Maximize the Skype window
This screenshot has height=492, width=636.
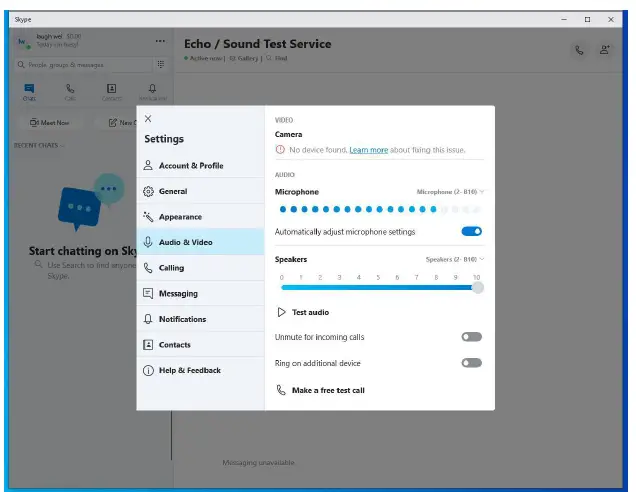587,19
